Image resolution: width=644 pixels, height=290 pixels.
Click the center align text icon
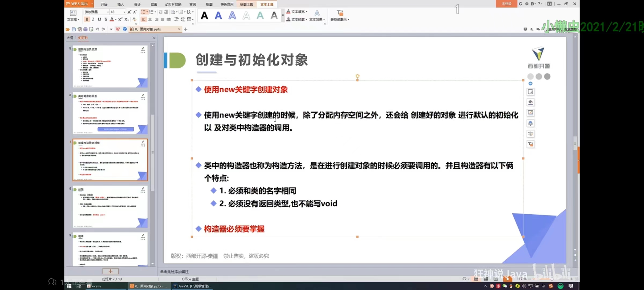click(150, 19)
